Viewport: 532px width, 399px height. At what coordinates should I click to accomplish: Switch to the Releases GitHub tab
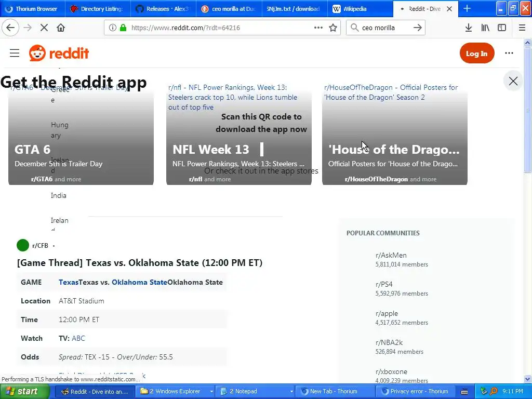pos(163,9)
